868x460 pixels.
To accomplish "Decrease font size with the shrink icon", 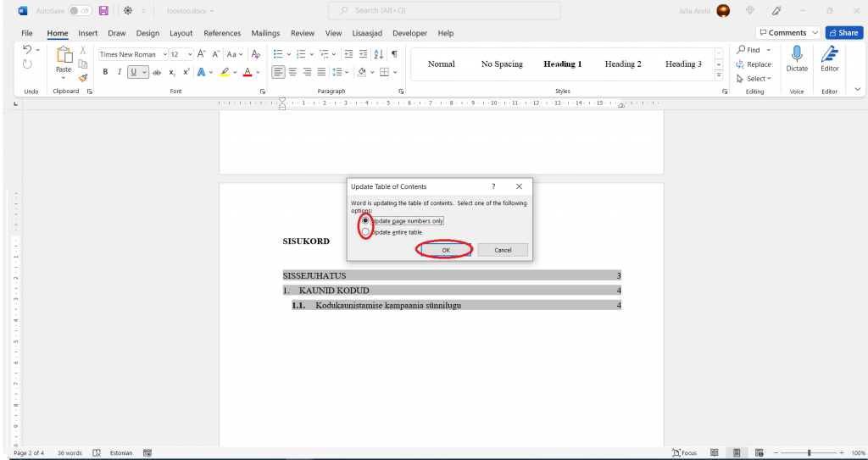I will [x=216, y=54].
